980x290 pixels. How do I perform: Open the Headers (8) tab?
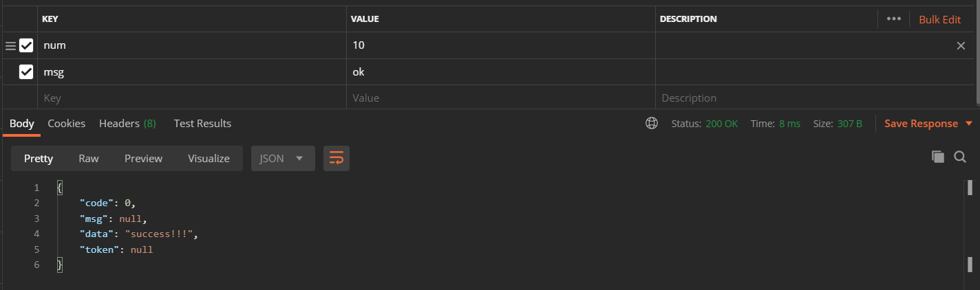click(x=127, y=124)
